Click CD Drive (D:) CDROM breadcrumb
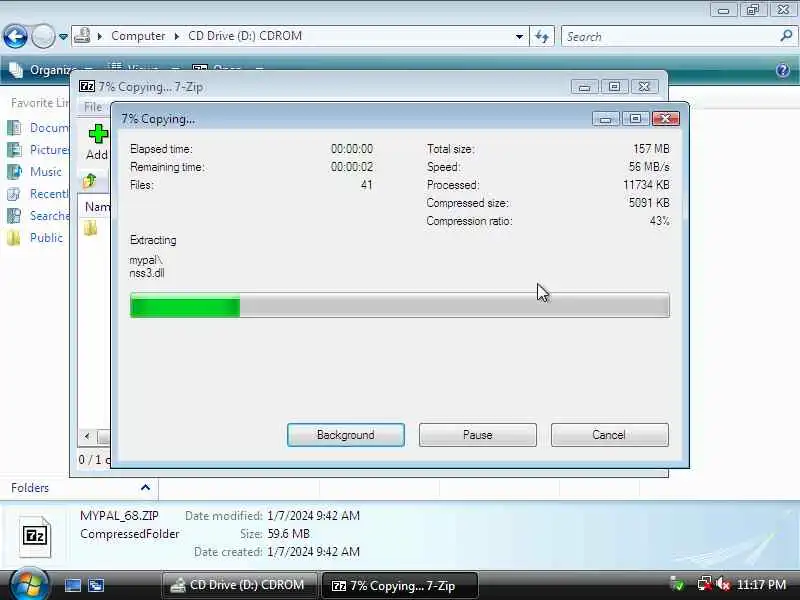800x600 pixels. click(x=245, y=36)
